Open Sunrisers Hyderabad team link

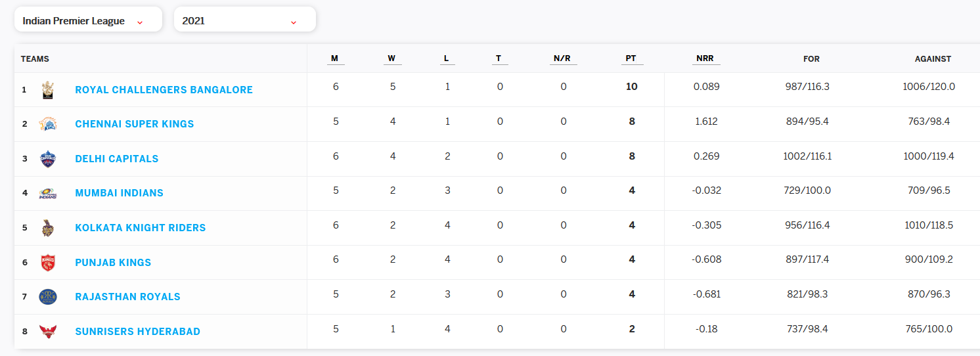click(x=137, y=332)
